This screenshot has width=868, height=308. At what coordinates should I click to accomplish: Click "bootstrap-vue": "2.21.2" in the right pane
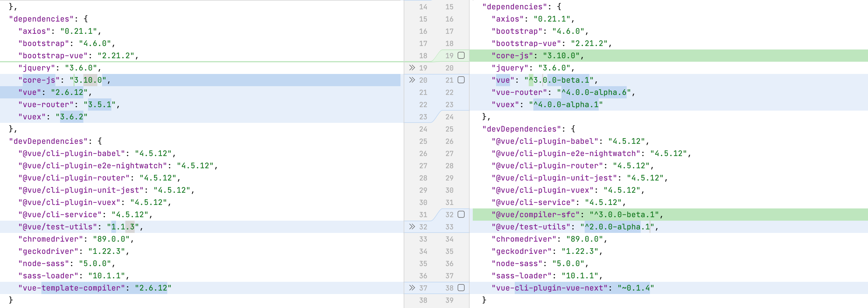[x=551, y=43]
